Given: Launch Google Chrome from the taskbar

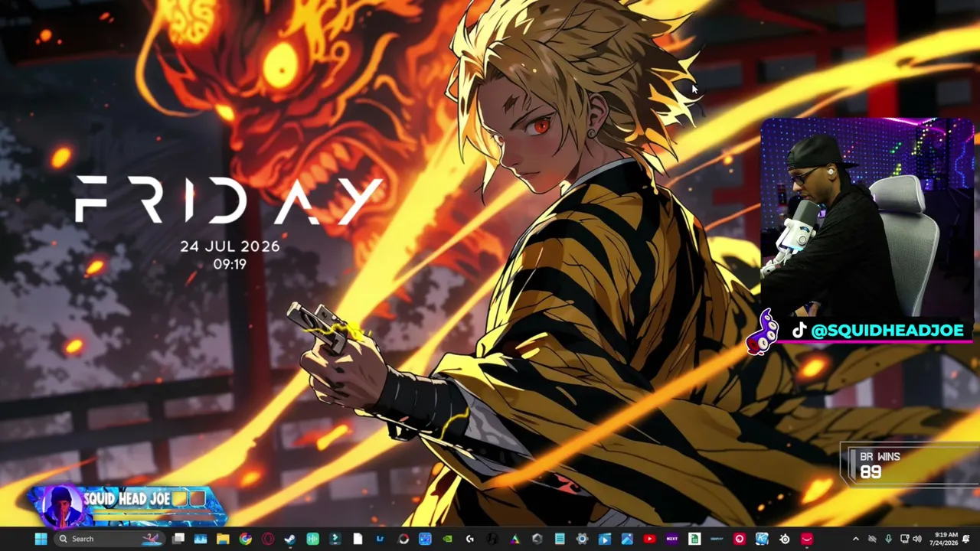Looking at the screenshot, I should pos(245,539).
